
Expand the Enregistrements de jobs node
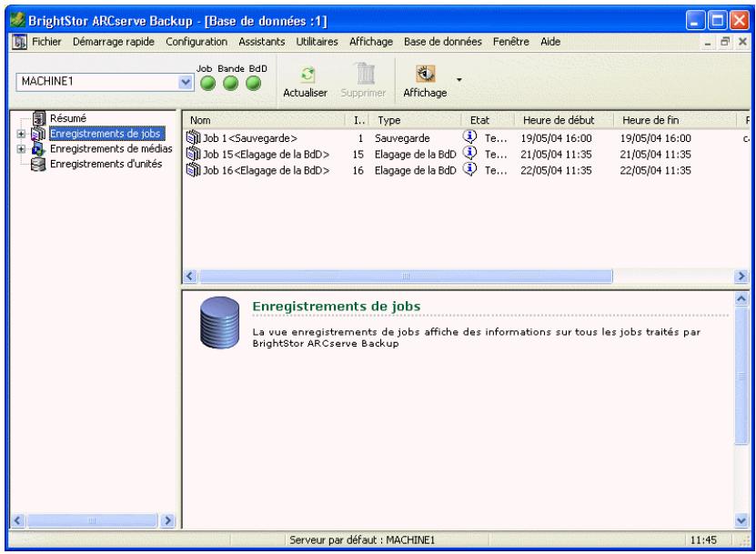(x=21, y=134)
